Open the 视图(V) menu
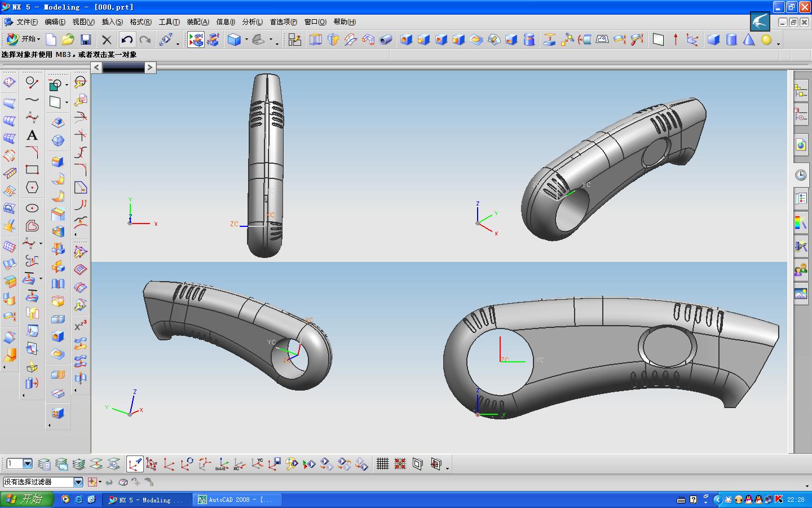Screen dimensions: 812x508 [83, 22]
